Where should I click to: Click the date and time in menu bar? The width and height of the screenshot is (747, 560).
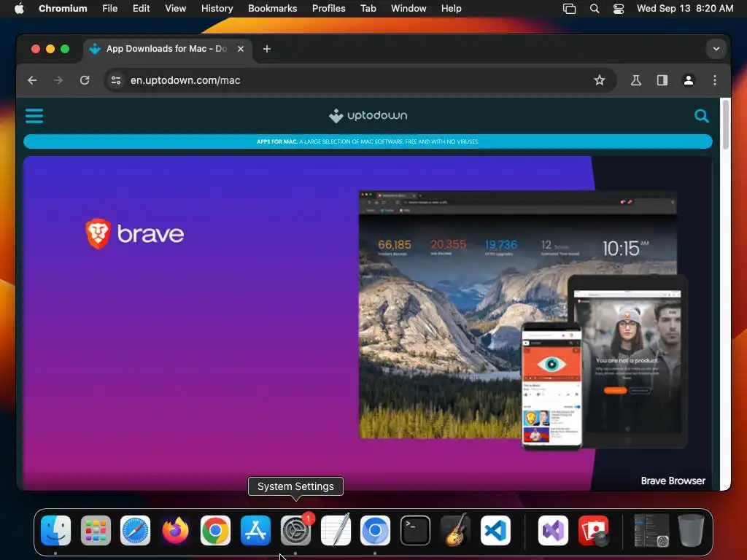685,8
